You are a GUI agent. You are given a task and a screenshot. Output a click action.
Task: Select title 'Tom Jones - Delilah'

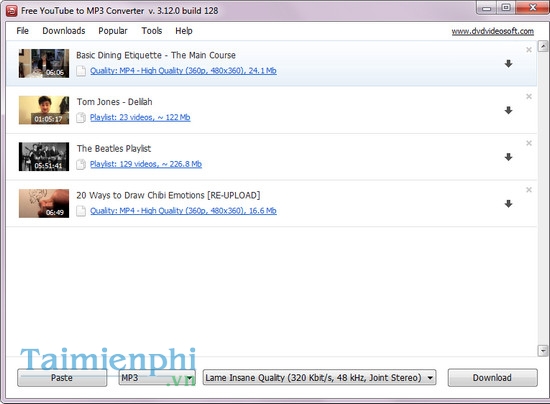point(114,102)
